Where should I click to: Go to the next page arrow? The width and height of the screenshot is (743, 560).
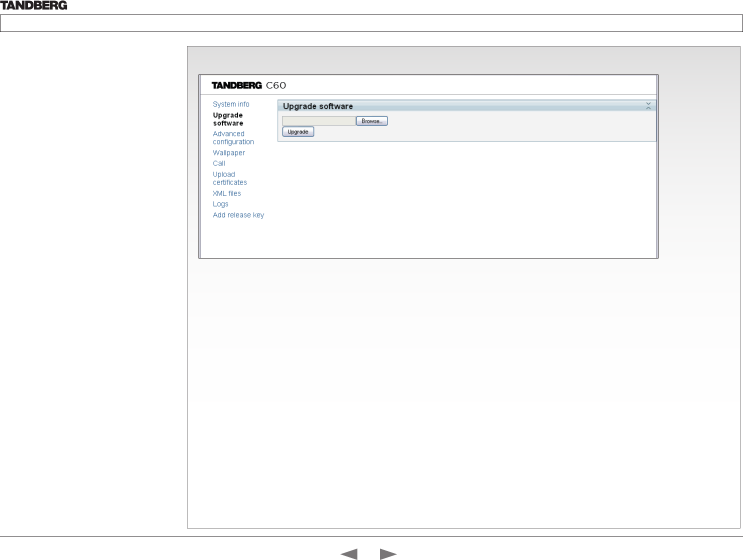[388, 554]
